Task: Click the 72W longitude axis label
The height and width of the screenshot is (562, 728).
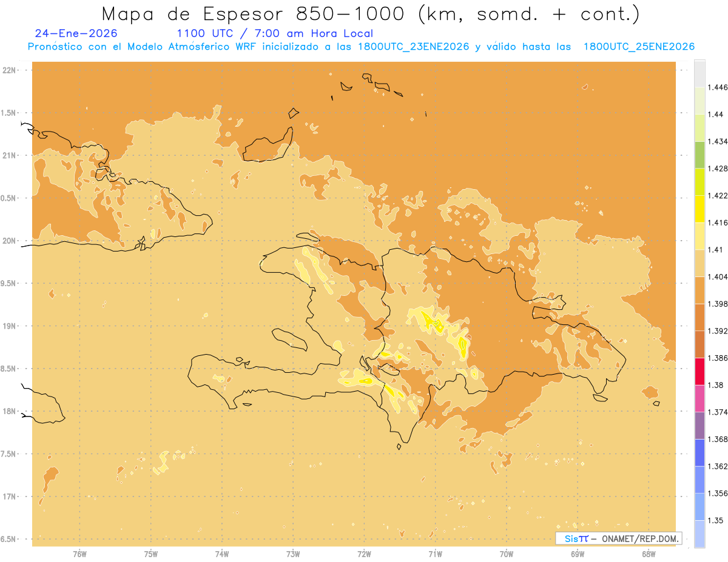Action: tap(364, 554)
